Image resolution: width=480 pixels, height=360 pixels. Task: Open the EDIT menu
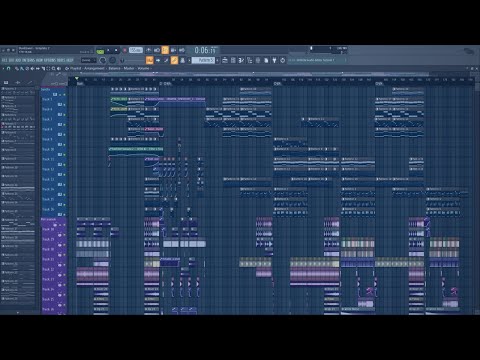click(11, 60)
